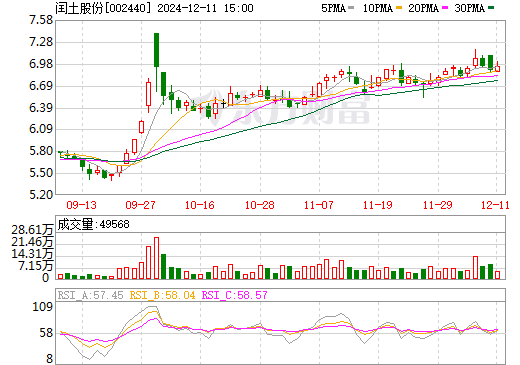Click the 109 RSI axis label
Screen dimensions: 520x365
pos(42,307)
